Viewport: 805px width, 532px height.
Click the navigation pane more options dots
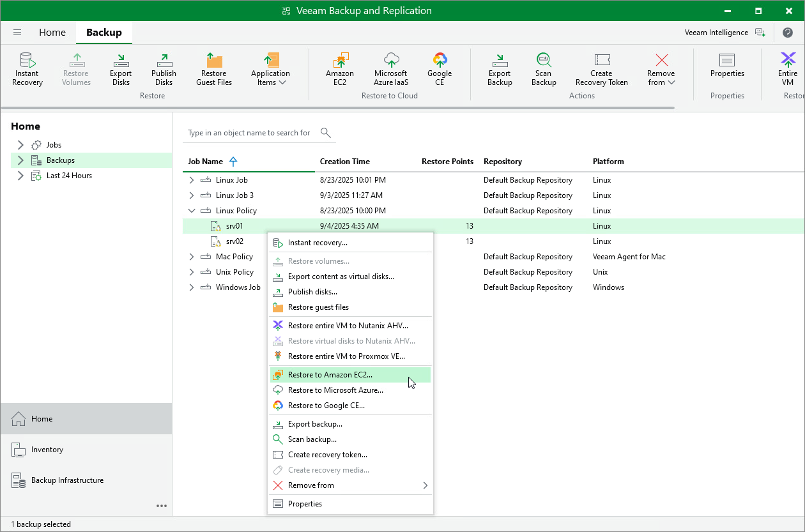(x=162, y=506)
